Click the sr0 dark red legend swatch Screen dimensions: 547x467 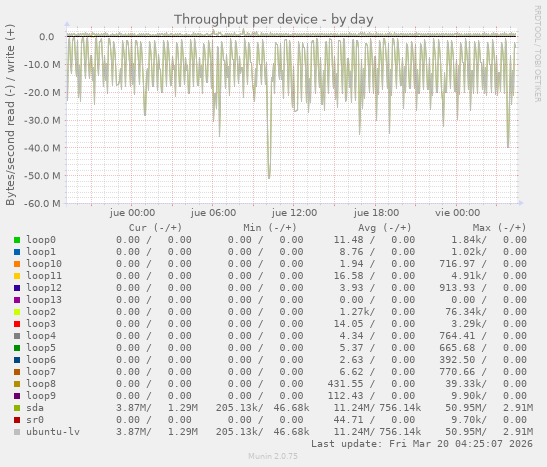click(x=17, y=420)
